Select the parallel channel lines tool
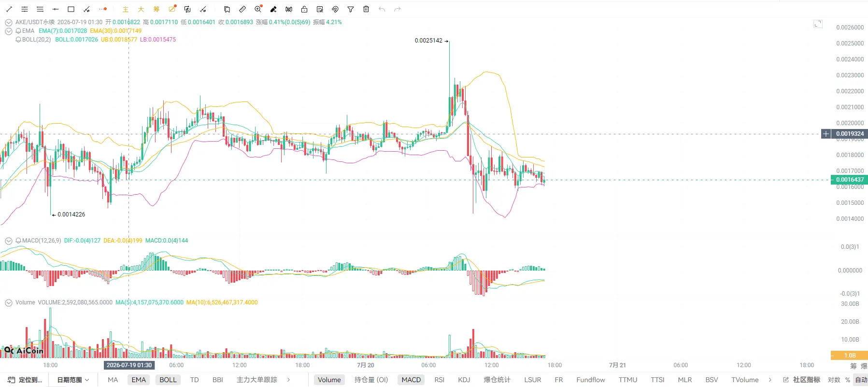 (x=25, y=9)
